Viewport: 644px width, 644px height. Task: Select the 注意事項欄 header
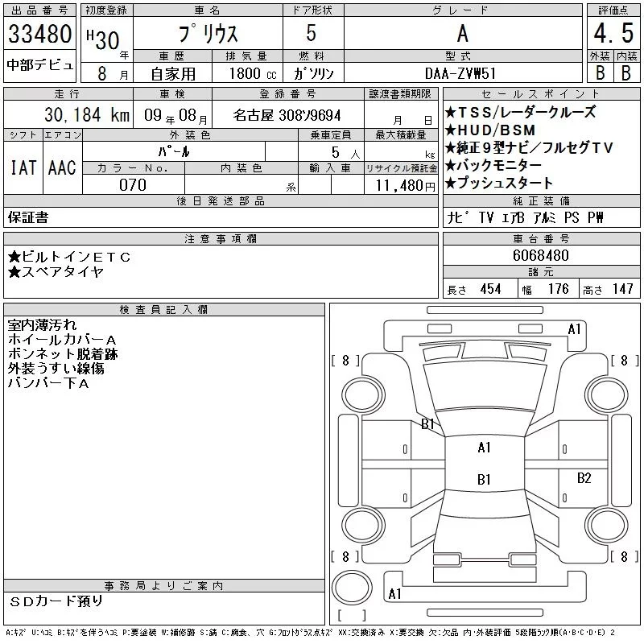point(221,239)
